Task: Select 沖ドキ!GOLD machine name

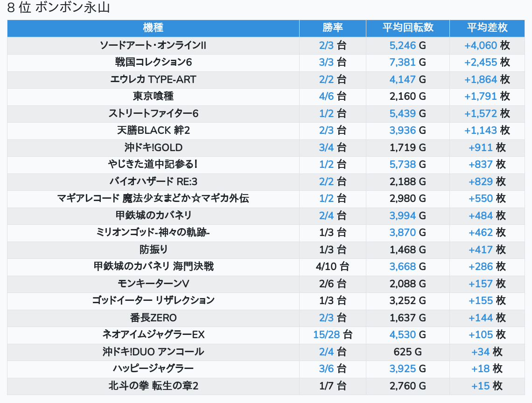Action: click(x=153, y=147)
